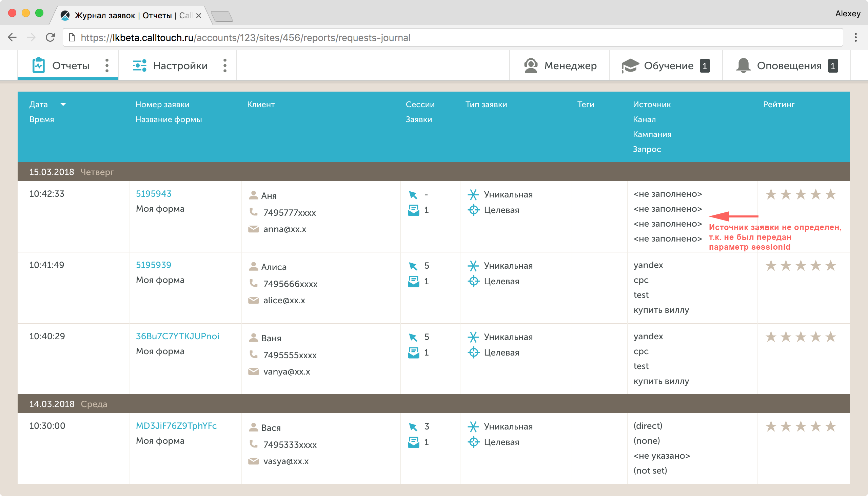Click the requests mail icon in Аня row
868x496 pixels.
413,210
